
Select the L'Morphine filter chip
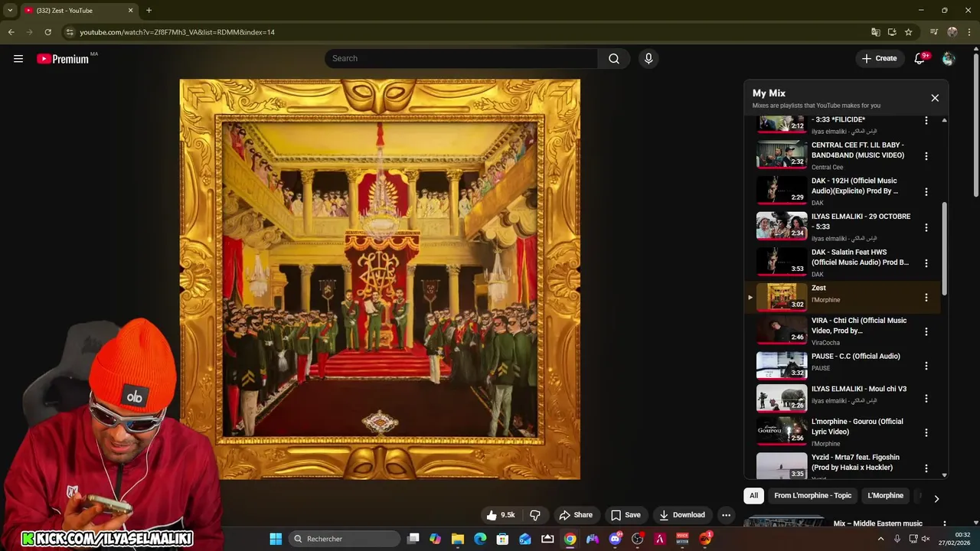tap(885, 495)
